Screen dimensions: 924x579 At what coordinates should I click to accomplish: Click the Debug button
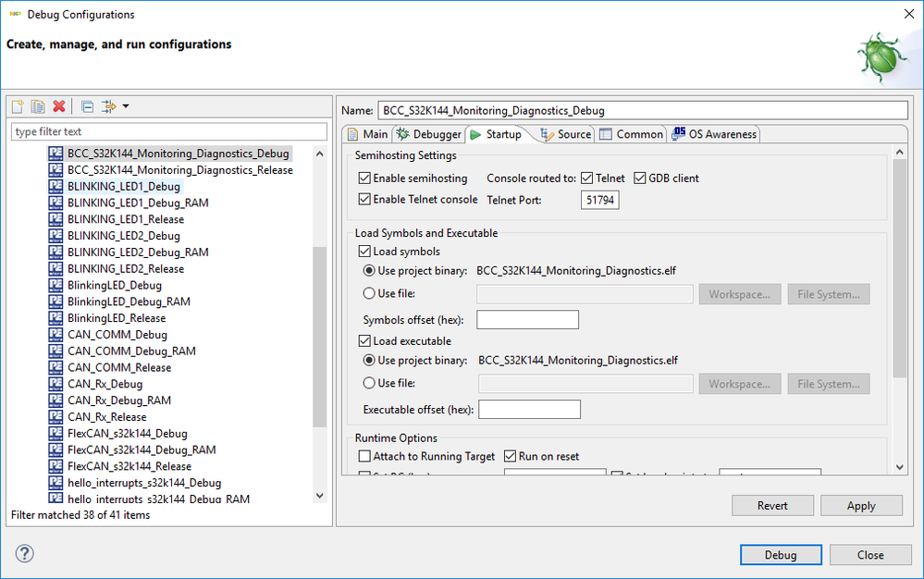[x=780, y=555]
